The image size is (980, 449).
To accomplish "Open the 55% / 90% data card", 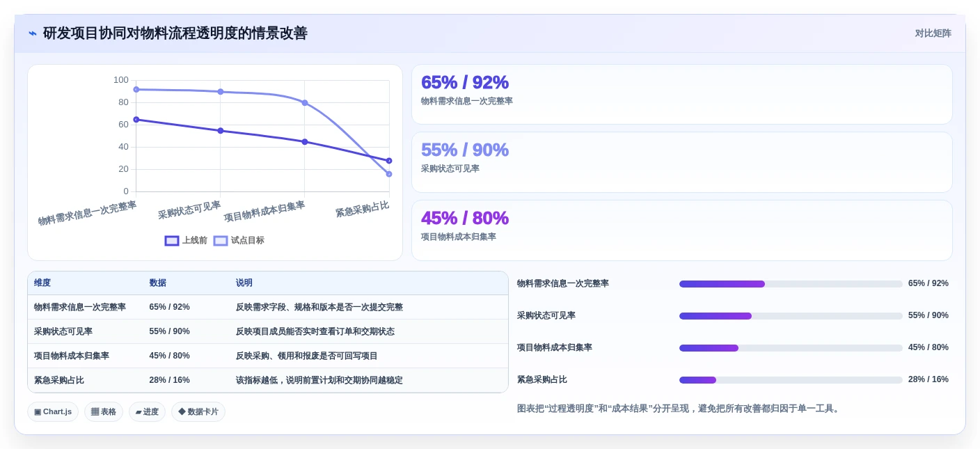I will pyautogui.click(x=682, y=162).
